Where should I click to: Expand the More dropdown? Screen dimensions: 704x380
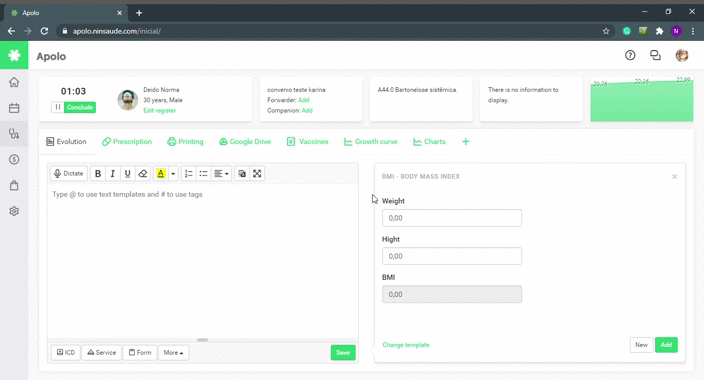coord(173,353)
